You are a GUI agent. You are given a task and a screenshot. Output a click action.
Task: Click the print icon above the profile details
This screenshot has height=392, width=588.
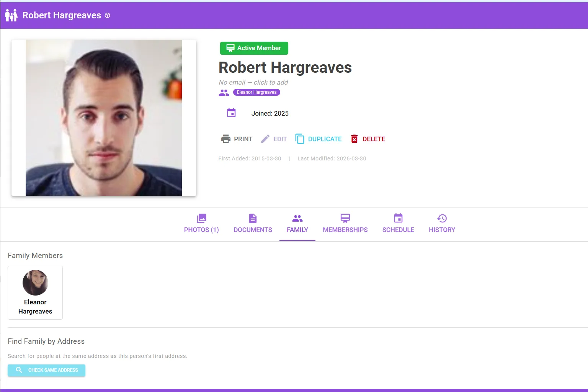225,139
